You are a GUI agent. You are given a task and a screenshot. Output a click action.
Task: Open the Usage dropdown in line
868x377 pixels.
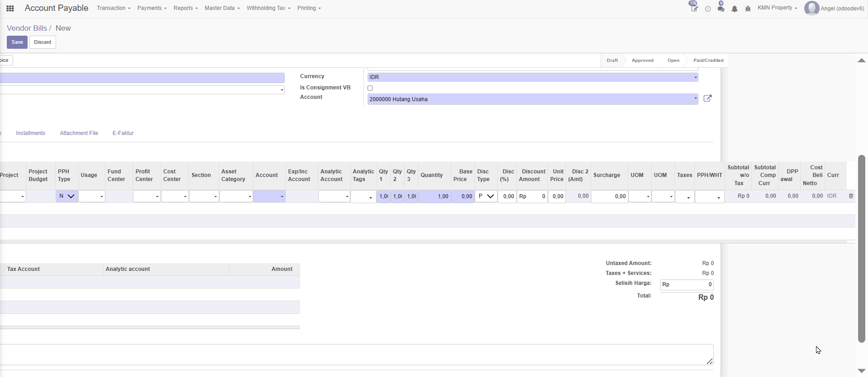pyautogui.click(x=92, y=196)
